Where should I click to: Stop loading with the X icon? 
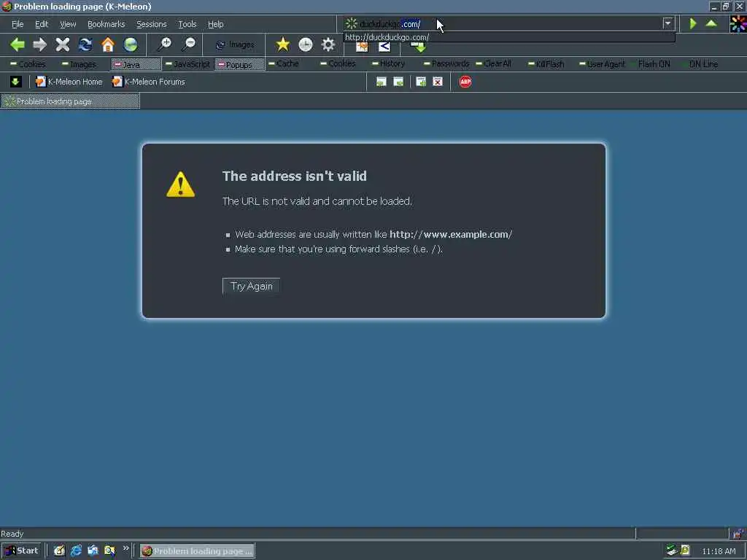coord(63,44)
